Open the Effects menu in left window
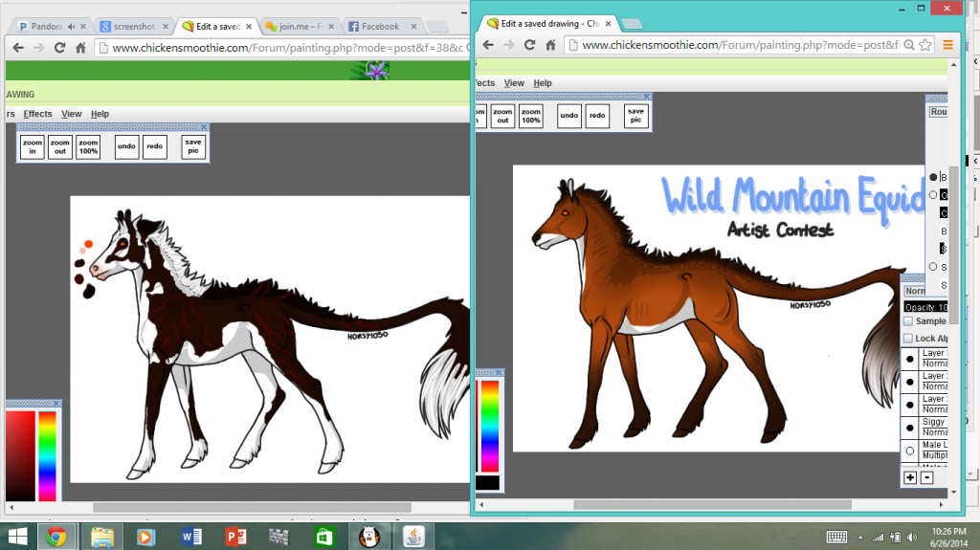 37,114
